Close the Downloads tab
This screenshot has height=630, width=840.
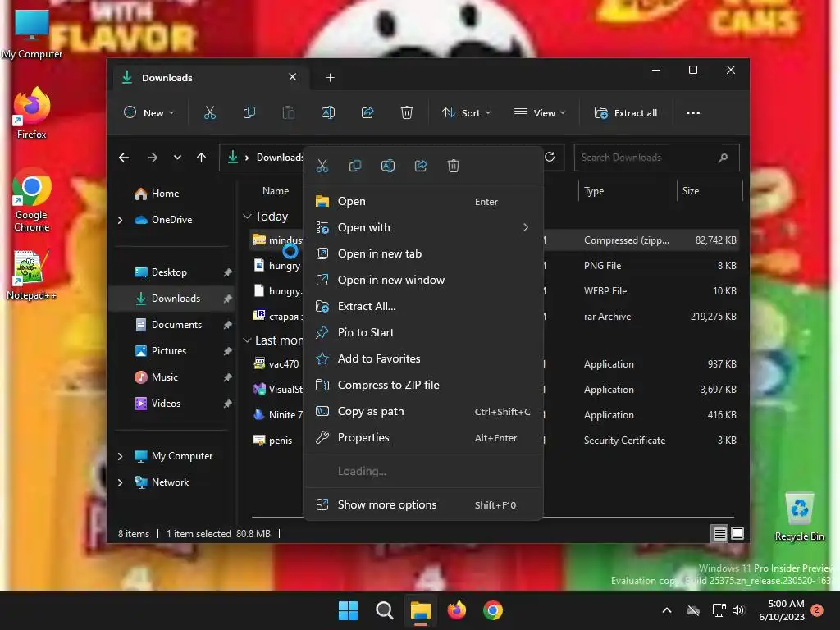click(293, 77)
